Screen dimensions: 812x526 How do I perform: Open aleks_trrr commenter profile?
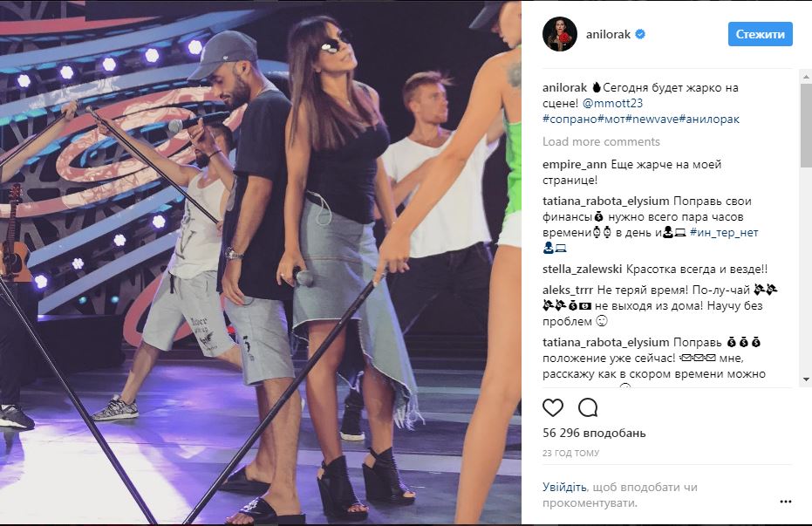coord(568,290)
